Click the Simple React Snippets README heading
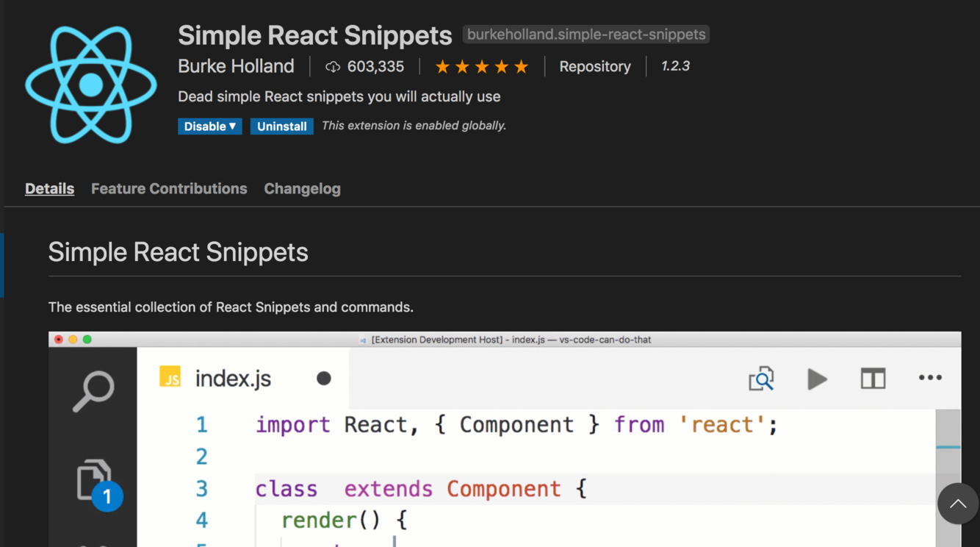This screenshot has height=547, width=980. pos(179,252)
